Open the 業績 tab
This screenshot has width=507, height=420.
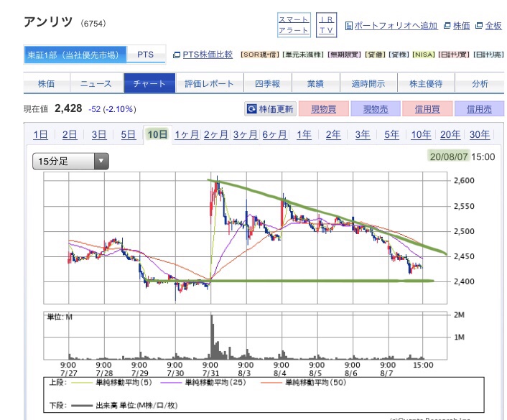315,84
